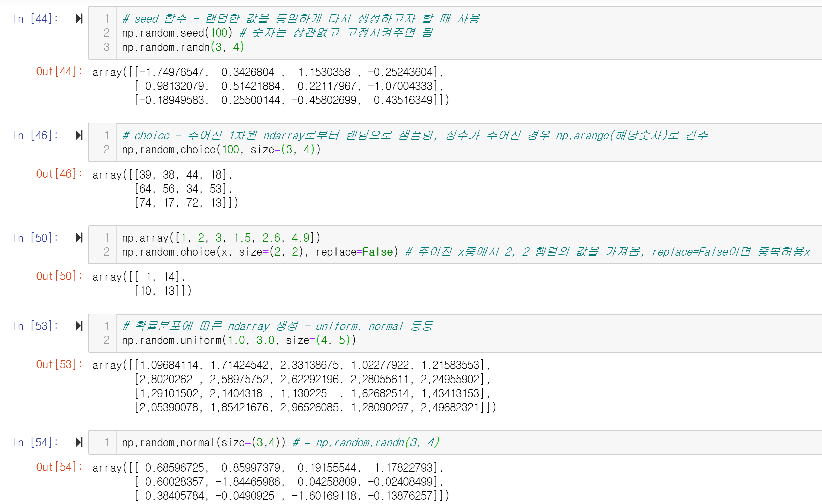Screen dimensions: 822x504
Task: Run the cell In [46] np.random.choice
Action: click(79, 135)
